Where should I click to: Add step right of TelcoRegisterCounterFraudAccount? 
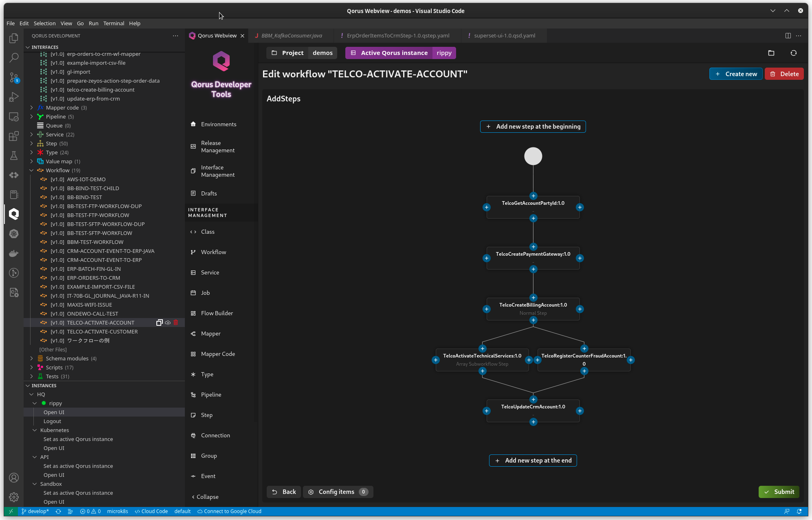point(631,360)
